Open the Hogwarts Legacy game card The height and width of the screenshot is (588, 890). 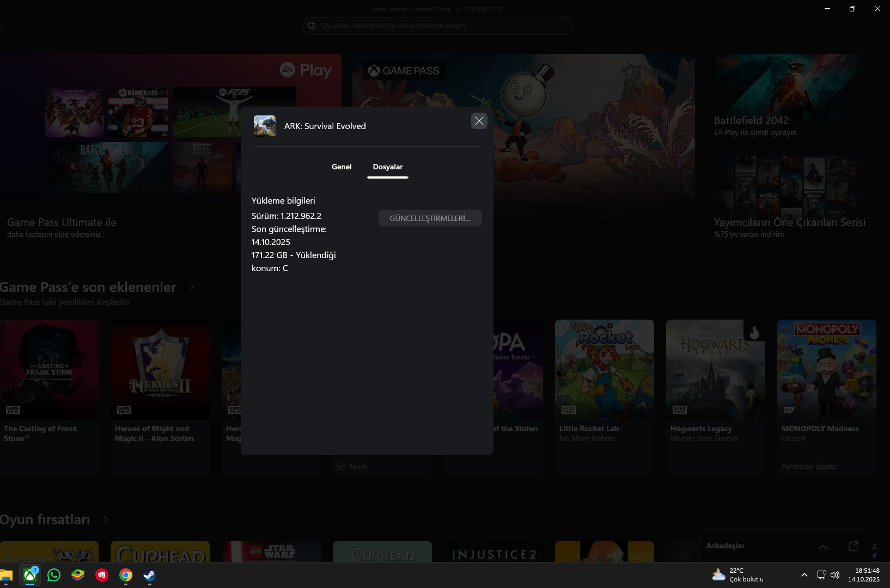click(716, 397)
